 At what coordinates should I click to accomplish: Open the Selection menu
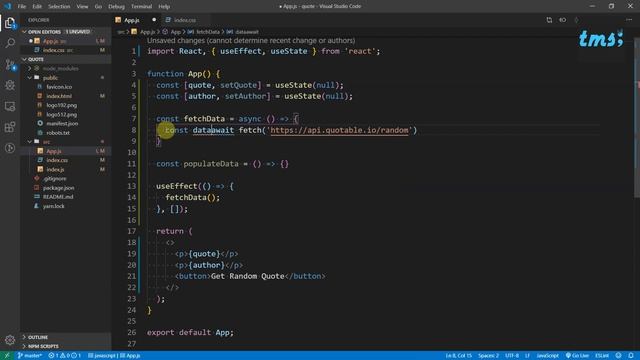(x=59, y=7)
